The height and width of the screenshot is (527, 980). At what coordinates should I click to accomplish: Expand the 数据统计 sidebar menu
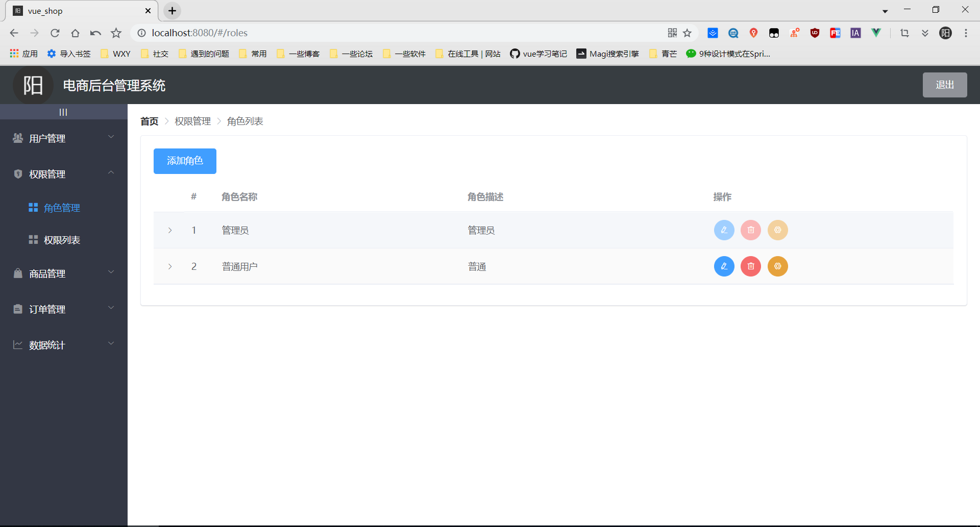tap(64, 345)
